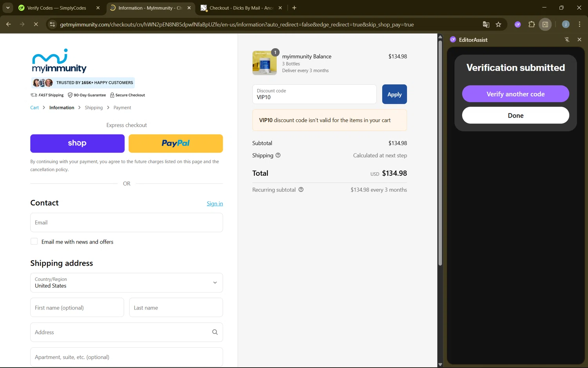The height and width of the screenshot is (368, 588).
Task: Click the Shipping help question icon
Action: pyautogui.click(x=278, y=155)
